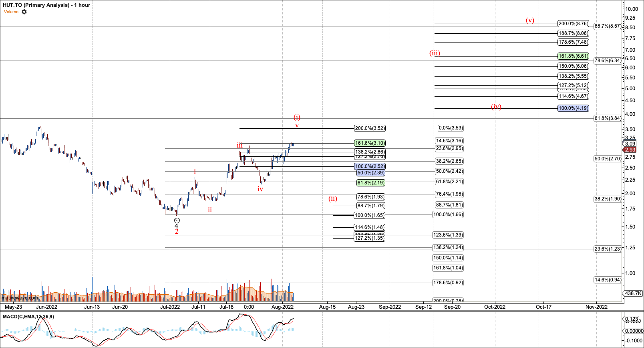Select the red (v) wave label at top
This screenshot has height=348, width=644.
530,20
